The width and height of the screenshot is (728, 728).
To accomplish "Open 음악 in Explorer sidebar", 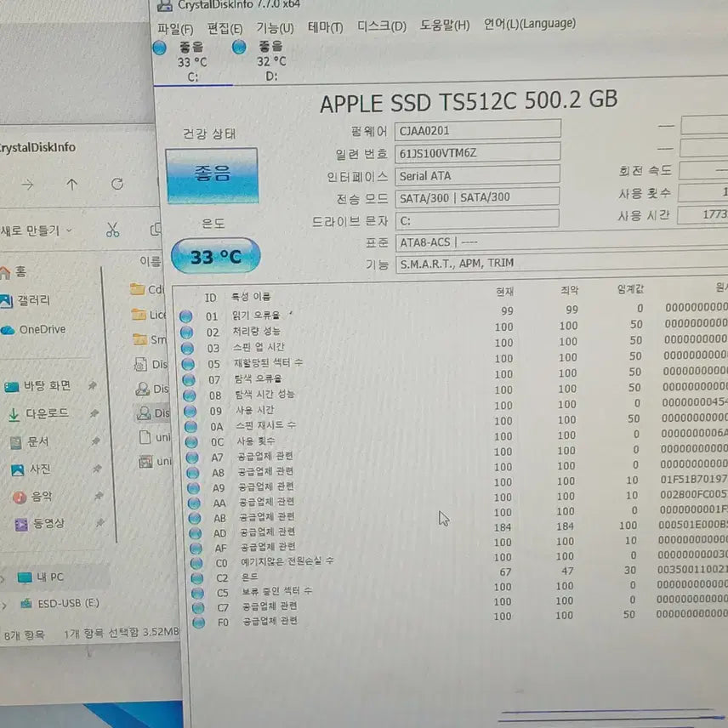I will pos(33,498).
